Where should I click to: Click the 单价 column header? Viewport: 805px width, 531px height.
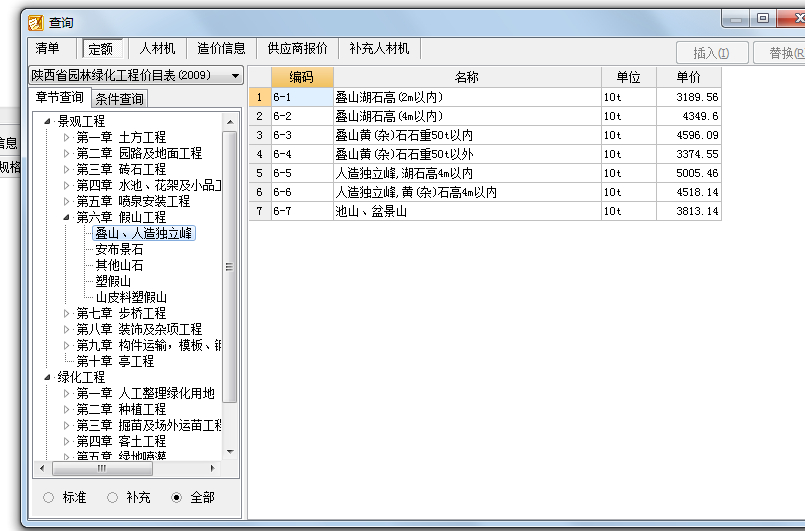688,77
